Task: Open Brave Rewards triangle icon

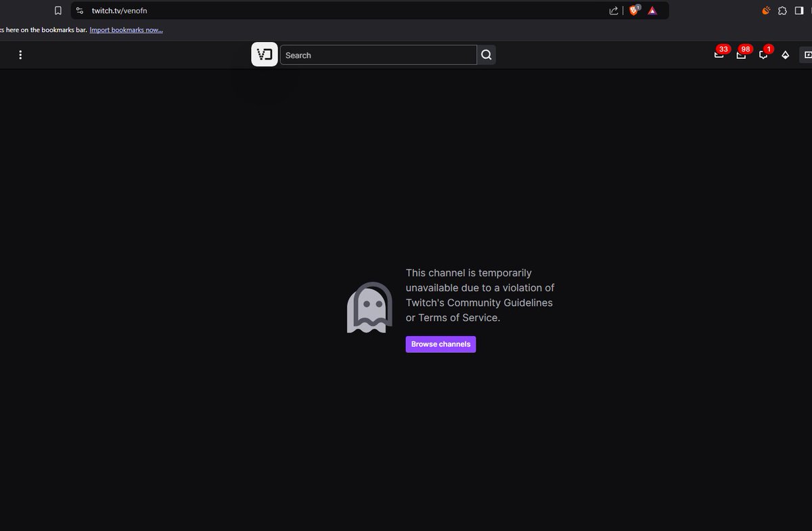Action: pyautogui.click(x=652, y=11)
